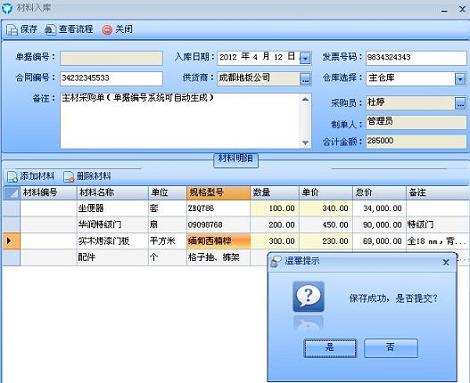Open the 入库日期 date picker dropdown
Viewport: 470px width, 383px height.
click(x=305, y=58)
